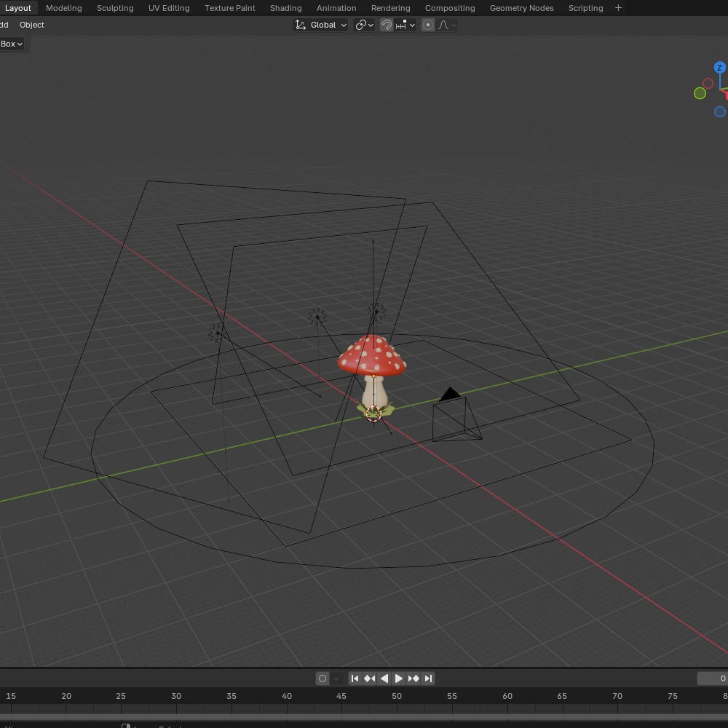Jump to the next keyframe
Viewport: 728px width, 728px height.
pyautogui.click(x=414, y=678)
